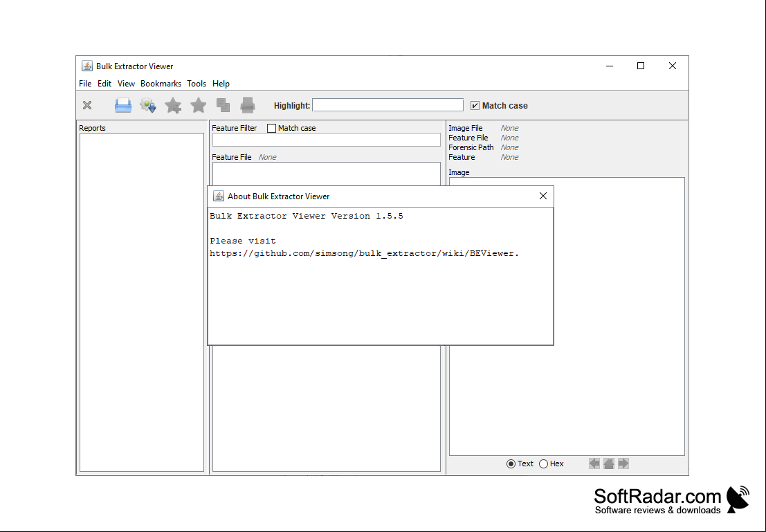Open the File menu
Viewport: 766px width, 532px height.
pyautogui.click(x=85, y=84)
